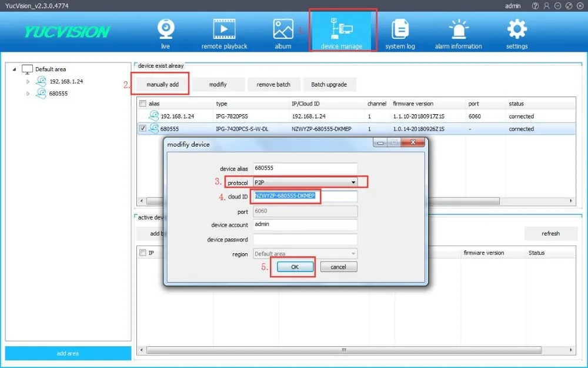Click the refresh button for active devices
This screenshot has width=588, height=368.
point(550,234)
